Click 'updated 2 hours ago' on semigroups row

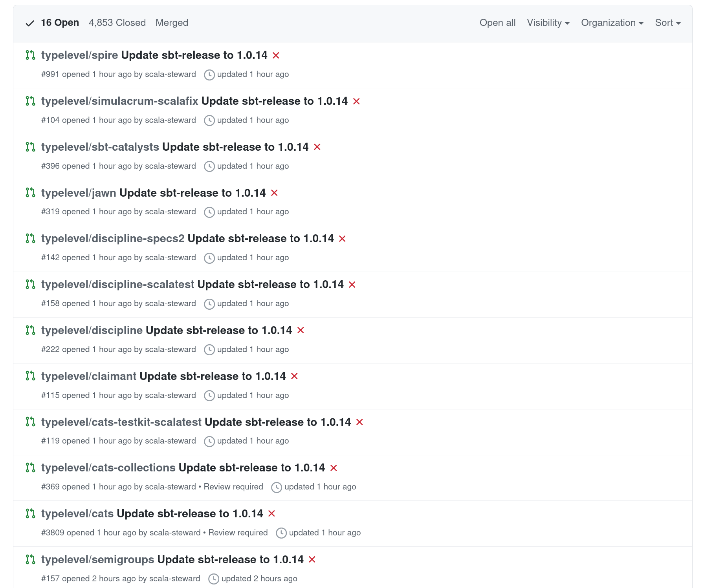[x=259, y=579]
